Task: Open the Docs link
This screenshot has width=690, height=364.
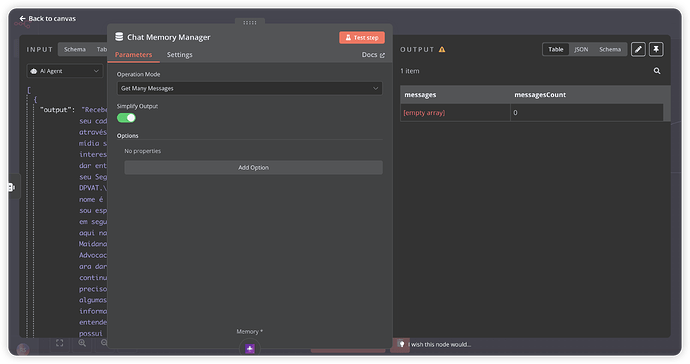Action: tap(373, 55)
